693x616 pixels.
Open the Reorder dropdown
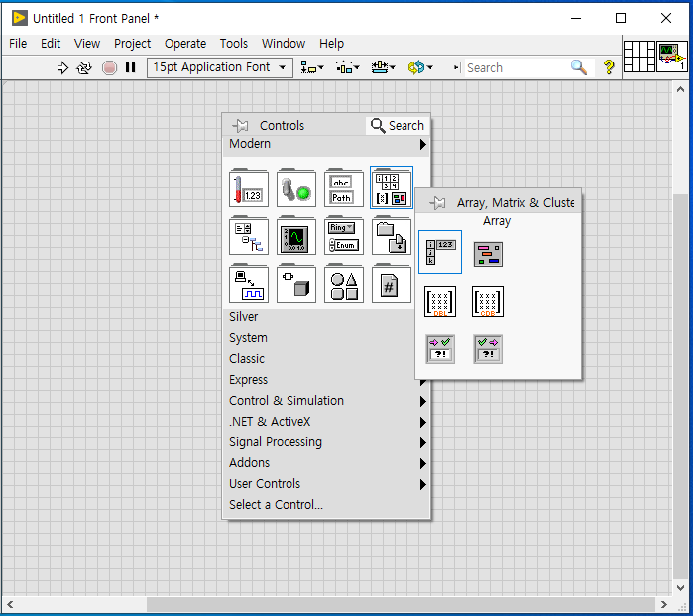tap(420, 67)
